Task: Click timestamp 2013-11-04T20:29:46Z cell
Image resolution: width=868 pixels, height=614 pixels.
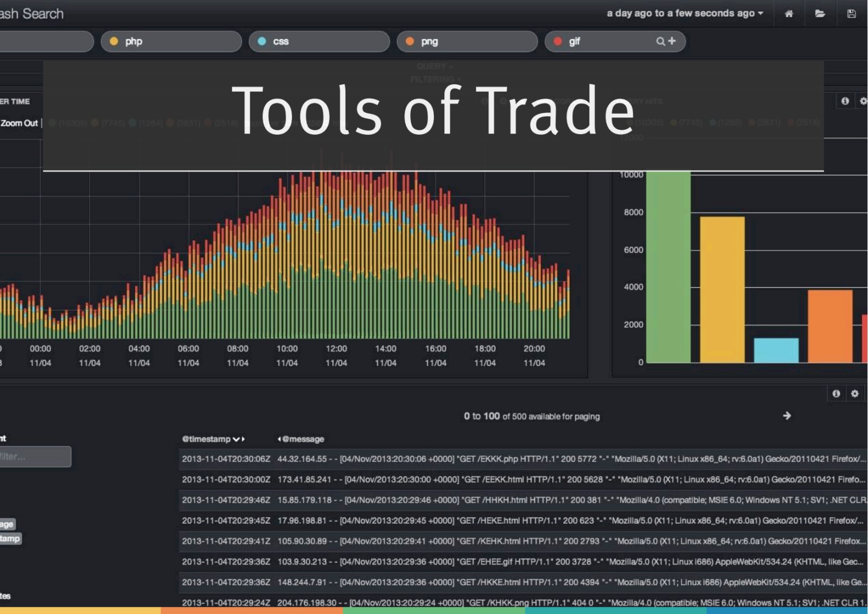Action: tap(226, 500)
